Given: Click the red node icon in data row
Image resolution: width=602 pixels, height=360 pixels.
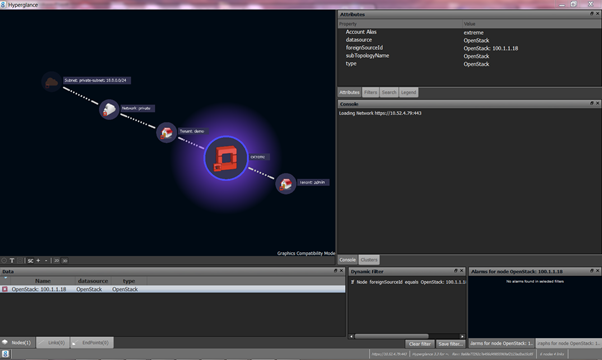Looking at the screenshot, I should point(5,289).
